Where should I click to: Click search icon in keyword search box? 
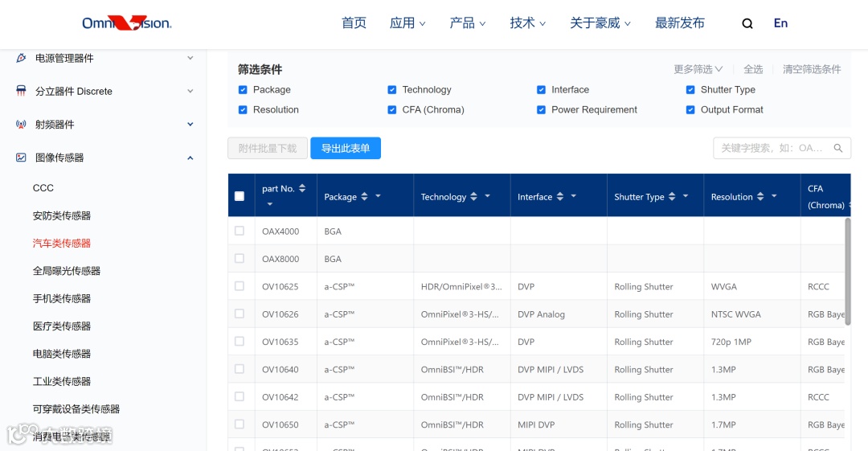838,148
